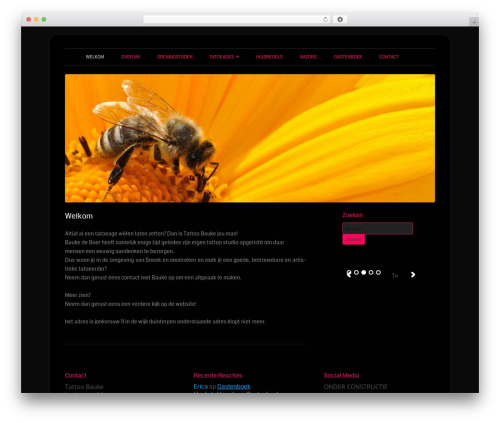Click the Contact footer heading
The height and width of the screenshot is (423, 500).
tap(76, 375)
